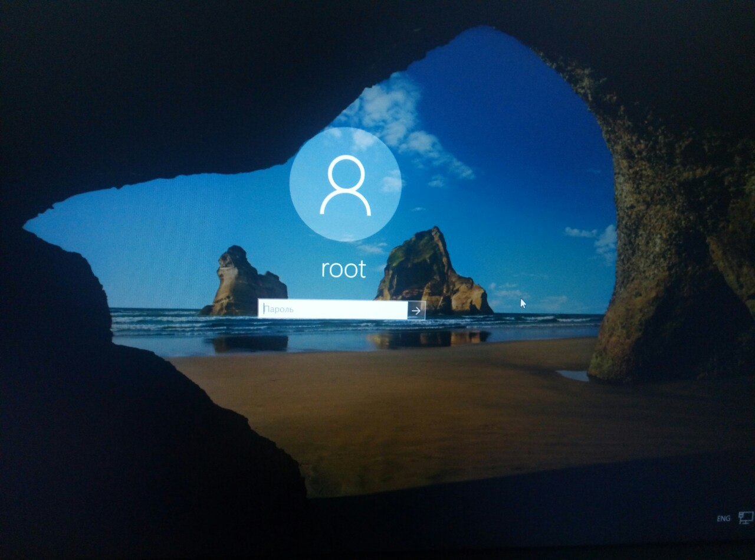Open the ENG input language switcher

tap(723, 518)
